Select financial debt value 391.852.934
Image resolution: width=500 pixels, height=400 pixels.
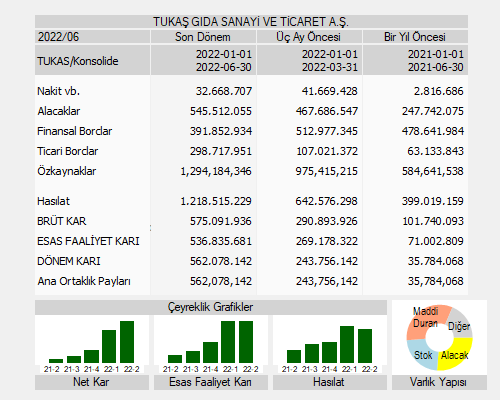pos(221,131)
